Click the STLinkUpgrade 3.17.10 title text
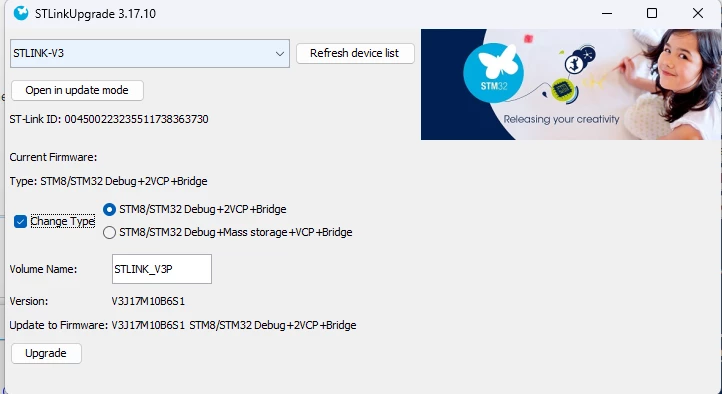Image resolution: width=722 pixels, height=394 pixels. click(95, 14)
